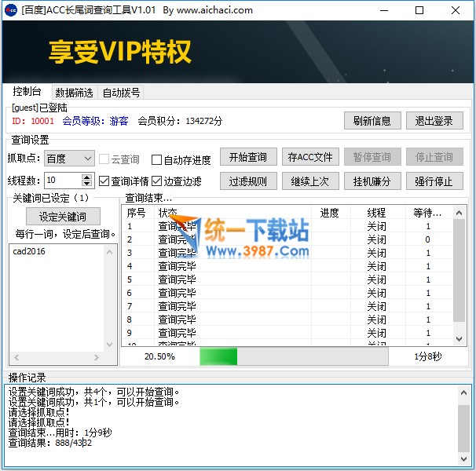Enable the 自动存进度 checkbox
The image size is (476, 471).
(x=157, y=160)
